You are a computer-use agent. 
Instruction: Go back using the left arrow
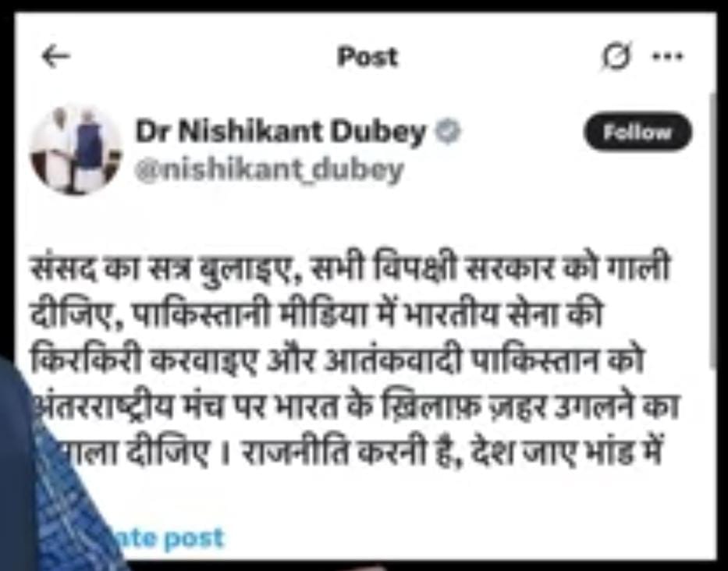(x=56, y=57)
